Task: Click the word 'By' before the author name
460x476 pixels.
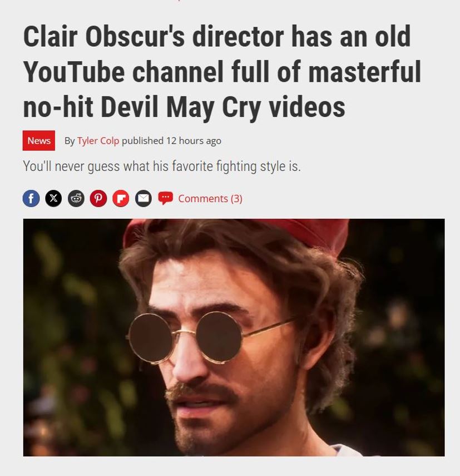Action: (x=70, y=141)
